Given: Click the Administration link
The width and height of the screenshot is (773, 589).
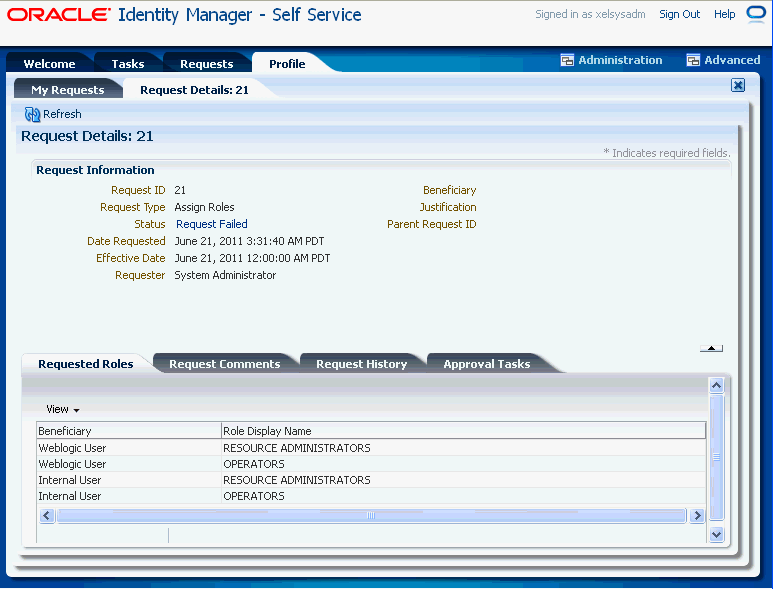Looking at the screenshot, I should (620, 60).
